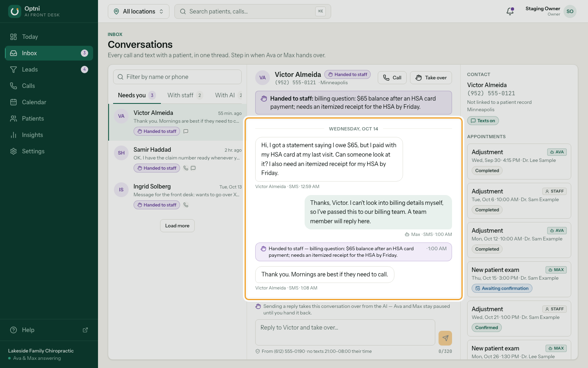Focus the Search patients, calls field

253,11
